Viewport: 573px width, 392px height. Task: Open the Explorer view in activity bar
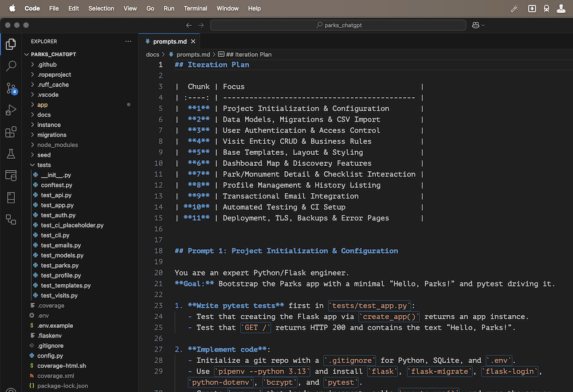pyautogui.click(x=11, y=44)
